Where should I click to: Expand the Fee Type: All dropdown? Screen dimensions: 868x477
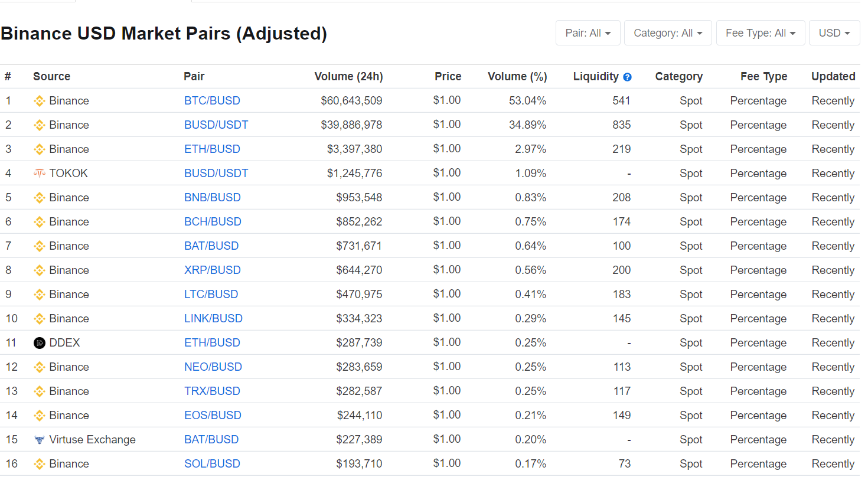coord(761,33)
